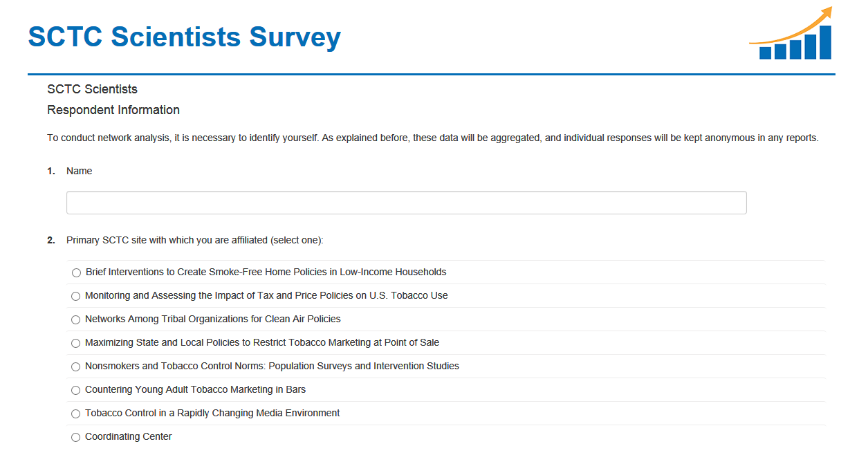Click the 'Respondent Information' section heading
868x455 pixels.
pyautogui.click(x=113, y=110)
